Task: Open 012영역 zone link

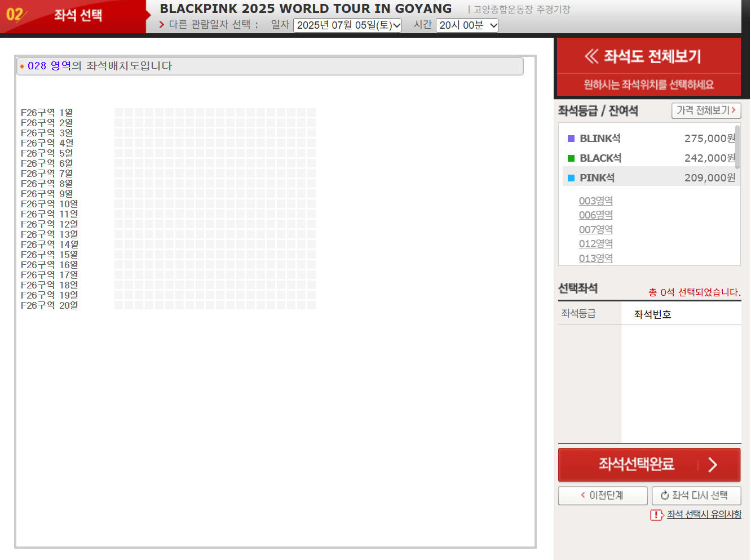Action: tap(595, 244)
